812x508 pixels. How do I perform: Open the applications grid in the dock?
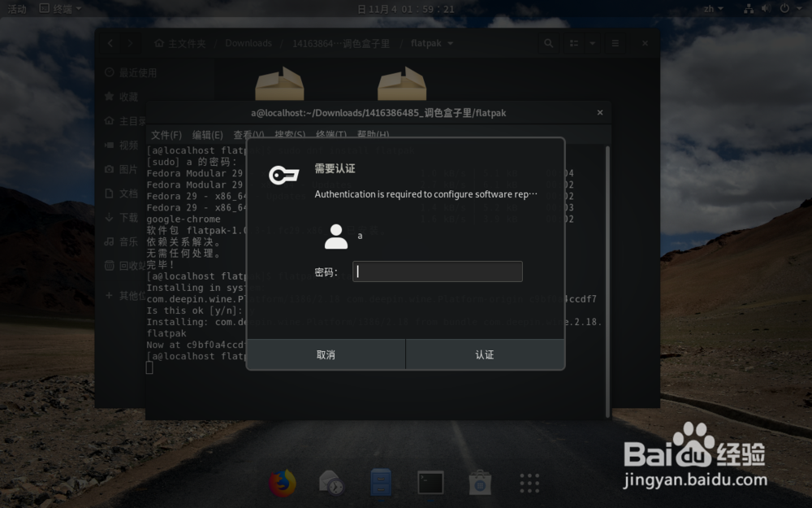pyautogui.click(x=529, y=481)
